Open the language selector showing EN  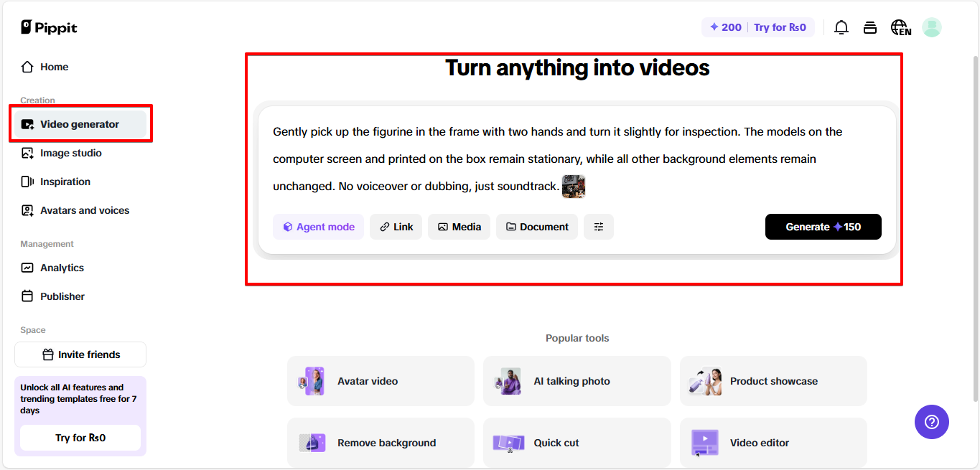point(900,27)
